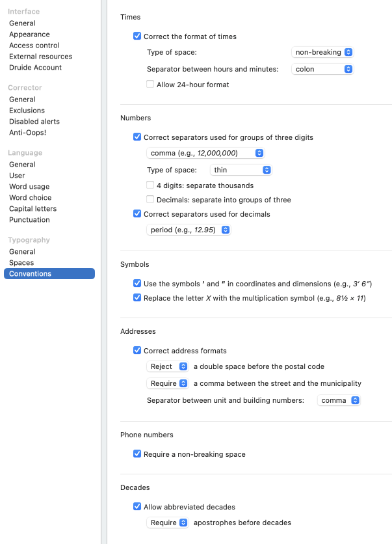
Task: Enable Allow 24-hour format checkbox
Action: point(150,85)
